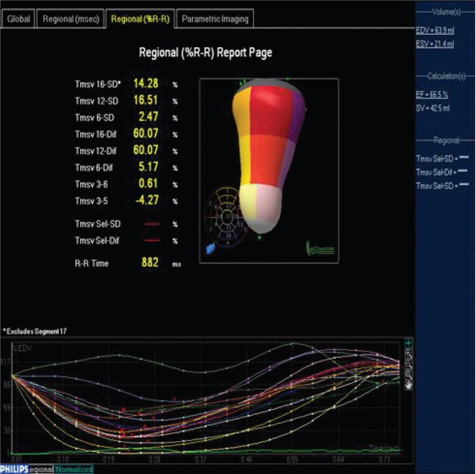Select the Regional (%R-R) tab
The image size is (476, 474).
(140, 19)
